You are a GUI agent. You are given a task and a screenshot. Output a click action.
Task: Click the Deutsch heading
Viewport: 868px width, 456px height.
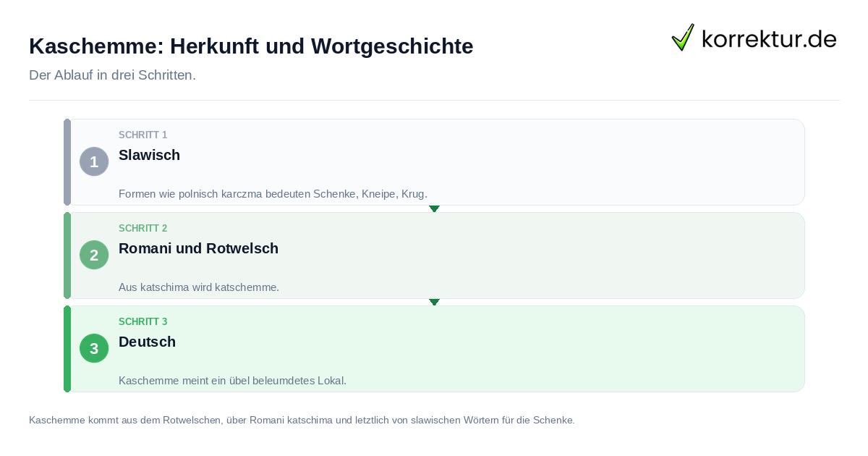click(147, 342)
